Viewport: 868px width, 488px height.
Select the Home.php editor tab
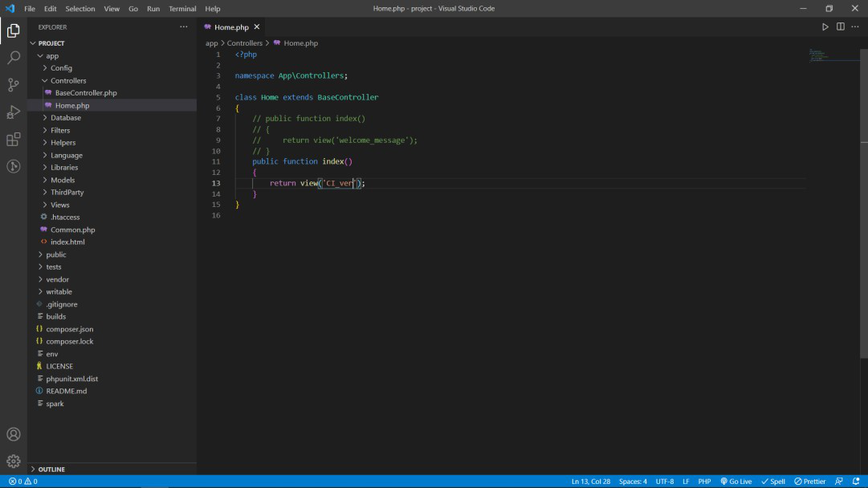coord(230,27)
